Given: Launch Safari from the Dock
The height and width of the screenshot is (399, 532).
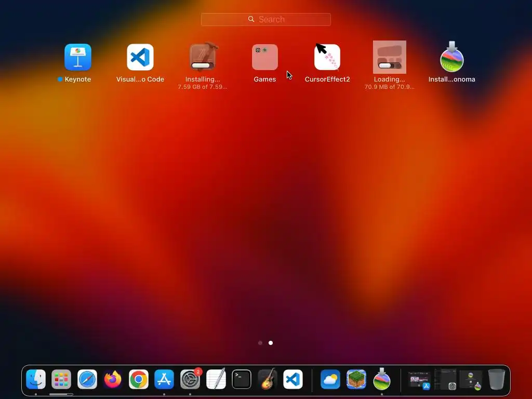Looking at the screenshot, I should [87, 379].
